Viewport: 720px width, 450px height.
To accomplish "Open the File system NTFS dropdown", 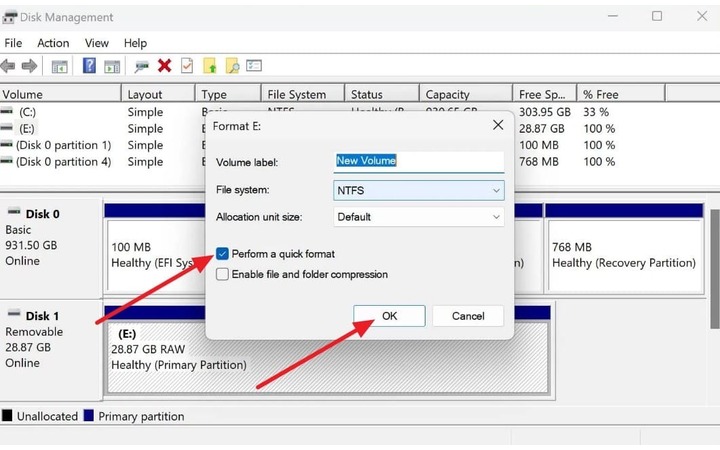I will (x=419, y=190).
